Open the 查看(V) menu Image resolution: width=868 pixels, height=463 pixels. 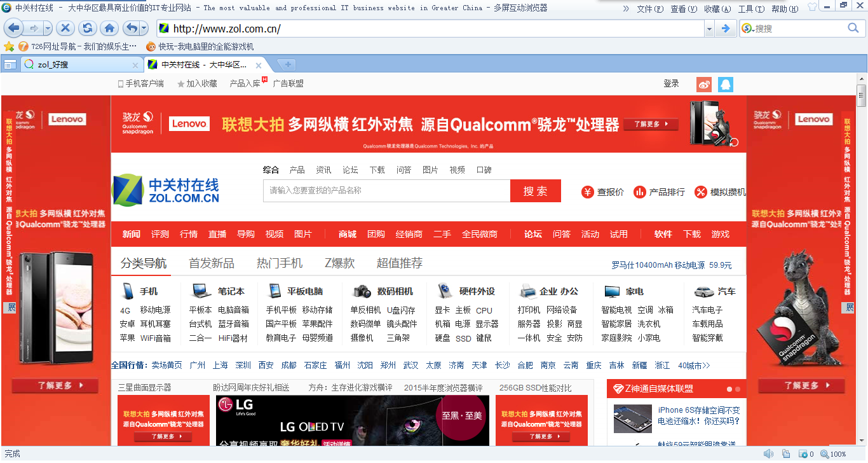tap(684, 9)
